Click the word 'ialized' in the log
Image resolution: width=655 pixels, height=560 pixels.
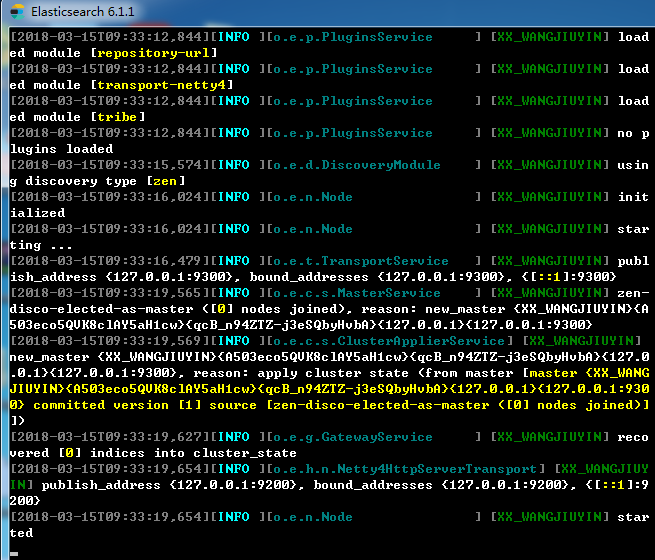click(38, 213)
